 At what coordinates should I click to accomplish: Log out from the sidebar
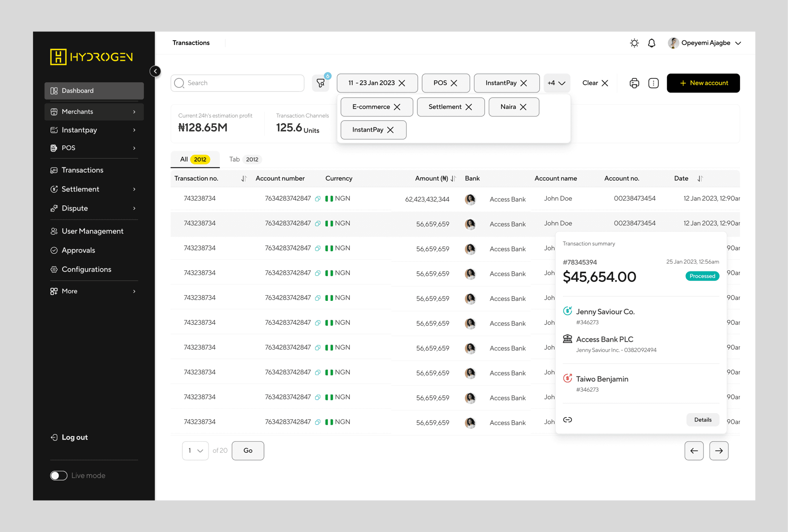pyautogui.click(x=69, y=437)
